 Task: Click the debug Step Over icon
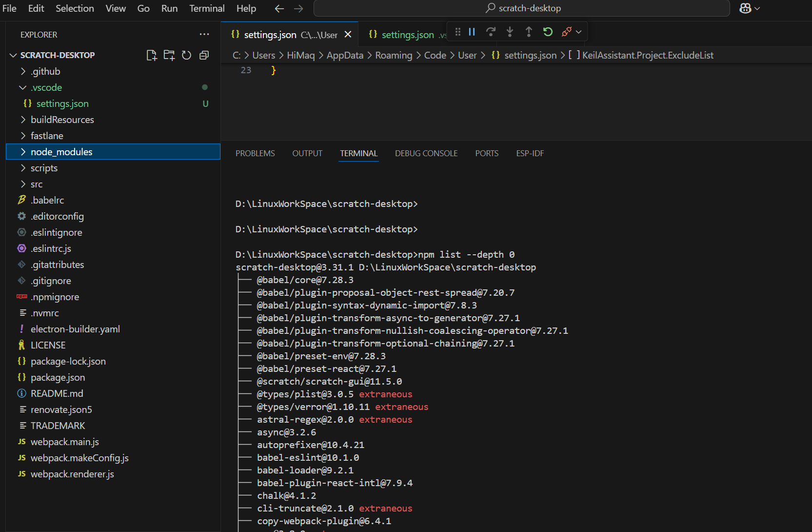(491, 32)
